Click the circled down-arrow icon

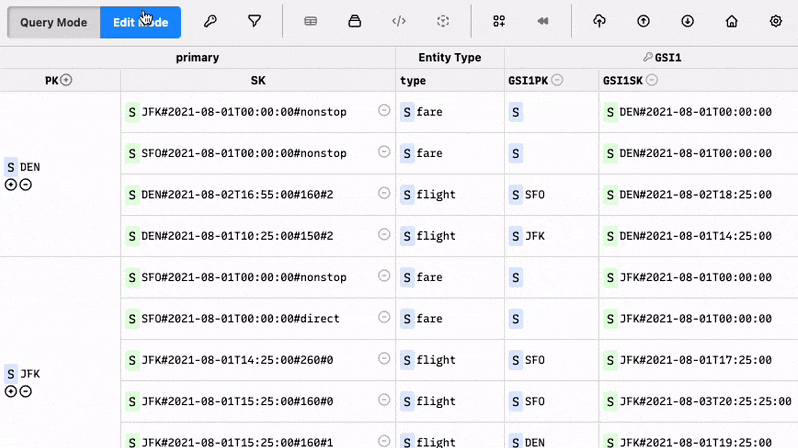click(x=688, y=21)
